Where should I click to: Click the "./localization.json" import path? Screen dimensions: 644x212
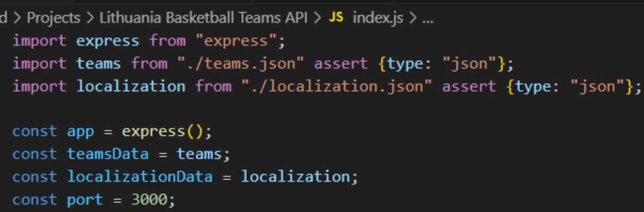pos(336,86)
